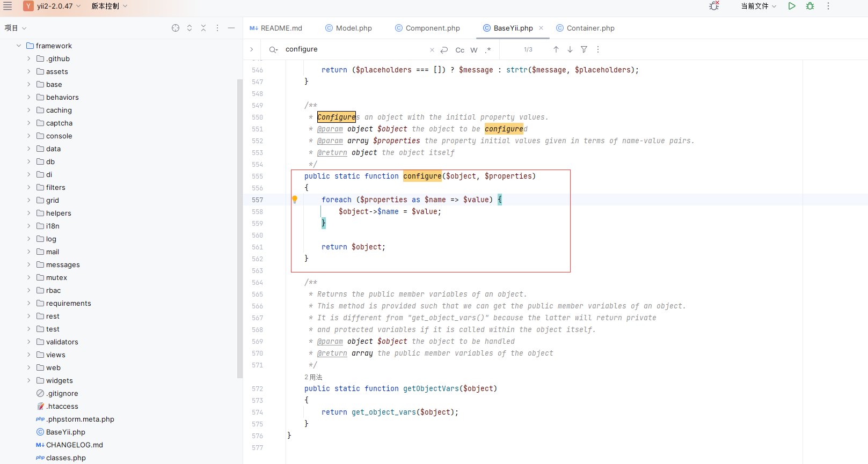The width and height of the screenshot is (868, 464).
Task: Open the search filter funnel icon
Action: point(584,49)
